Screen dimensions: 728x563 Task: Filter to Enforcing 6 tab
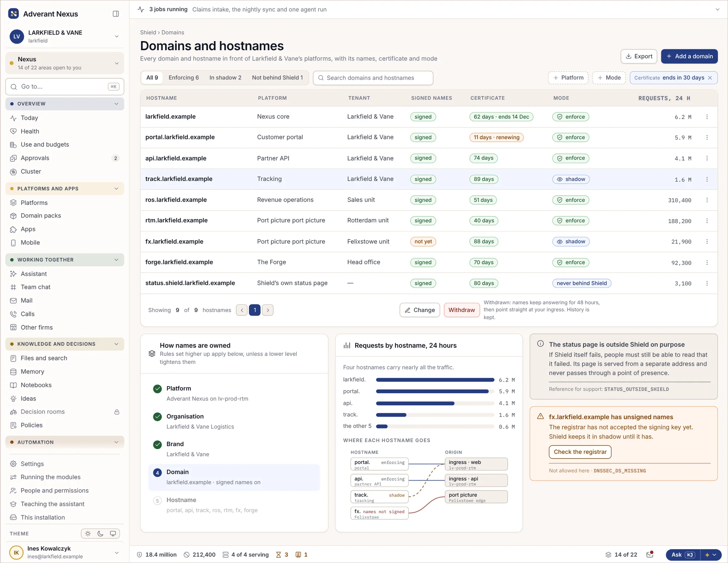coord(184,78)
